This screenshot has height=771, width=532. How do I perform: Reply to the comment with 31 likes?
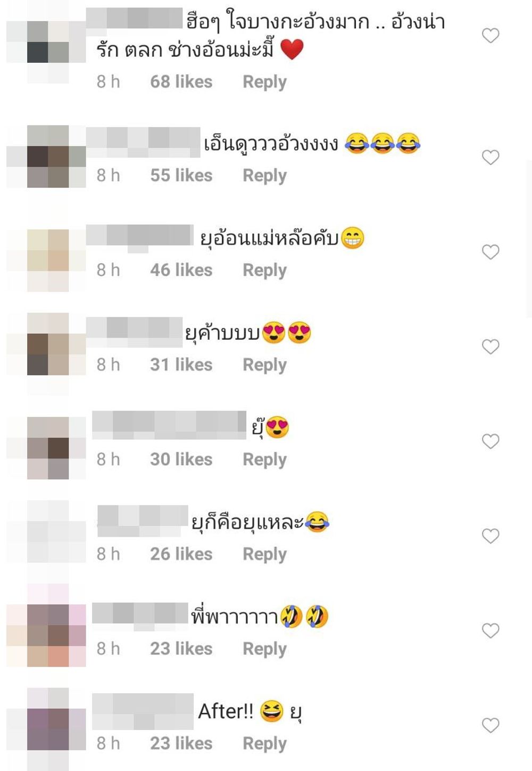[x=264, y=365]
